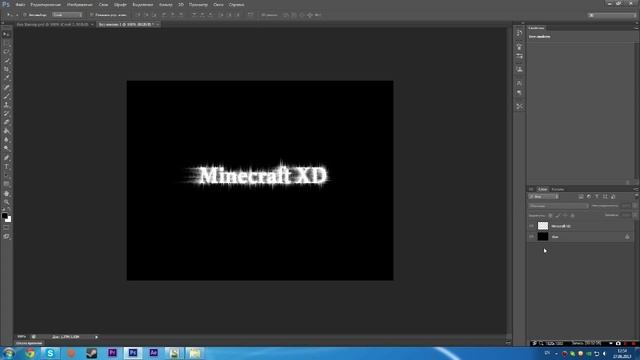Open the layer filter type dropdown
640x360 pixels.
pos(544,197)
